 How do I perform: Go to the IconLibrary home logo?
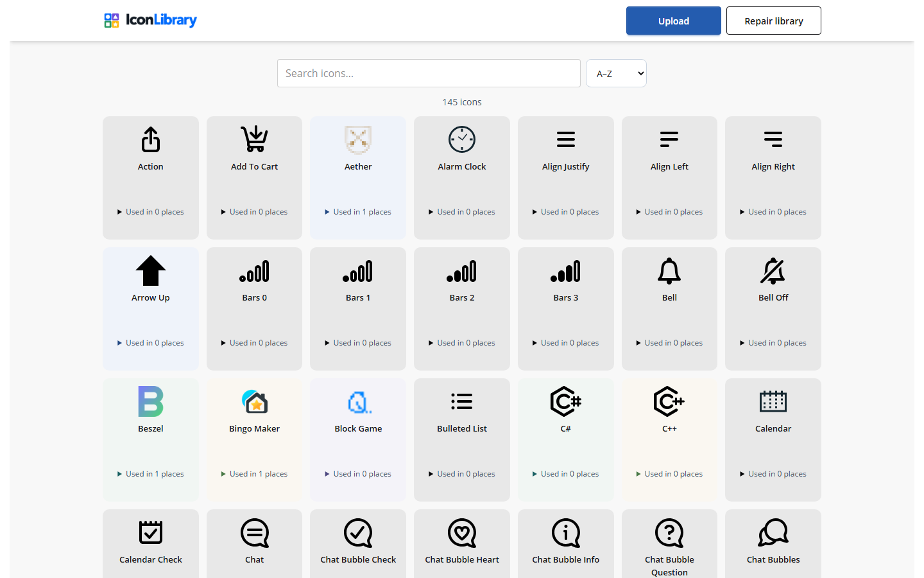point(151,21)
